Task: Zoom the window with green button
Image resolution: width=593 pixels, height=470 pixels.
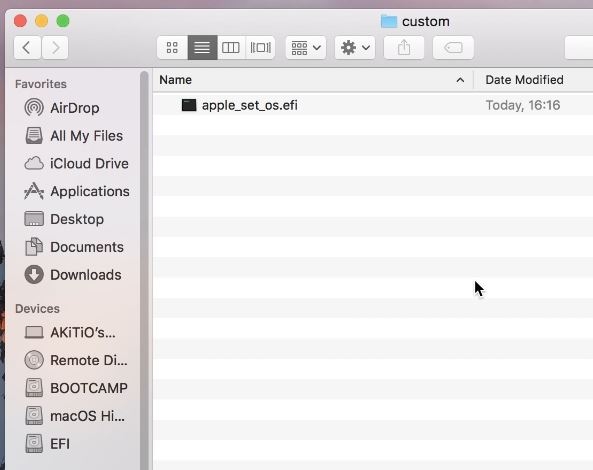Action: 63,21
